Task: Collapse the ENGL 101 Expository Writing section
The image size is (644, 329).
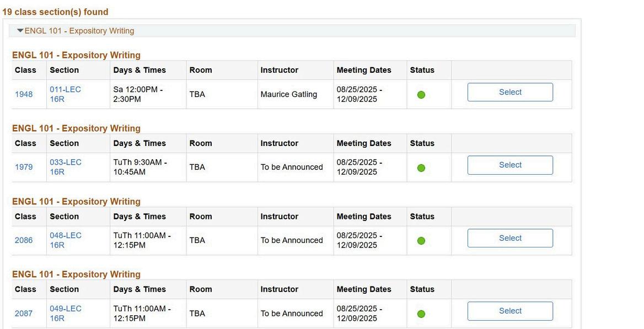Action: click(20, 31)
